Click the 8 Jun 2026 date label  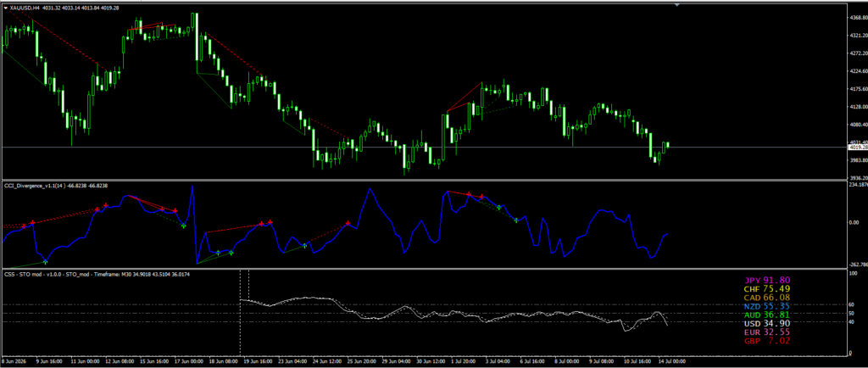point(12,361)
